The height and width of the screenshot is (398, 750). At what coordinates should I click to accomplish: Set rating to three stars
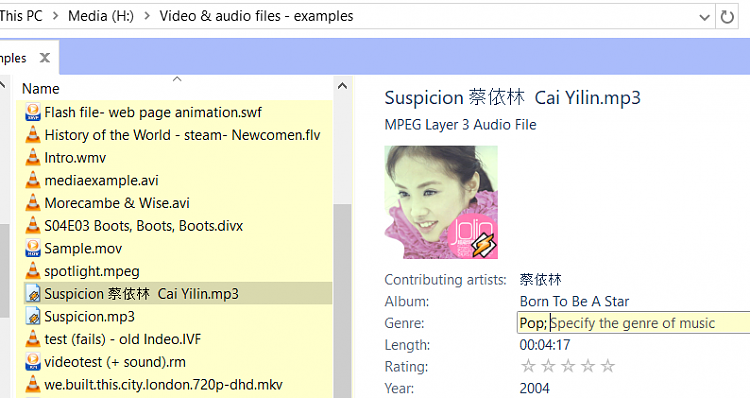point(568,366)
